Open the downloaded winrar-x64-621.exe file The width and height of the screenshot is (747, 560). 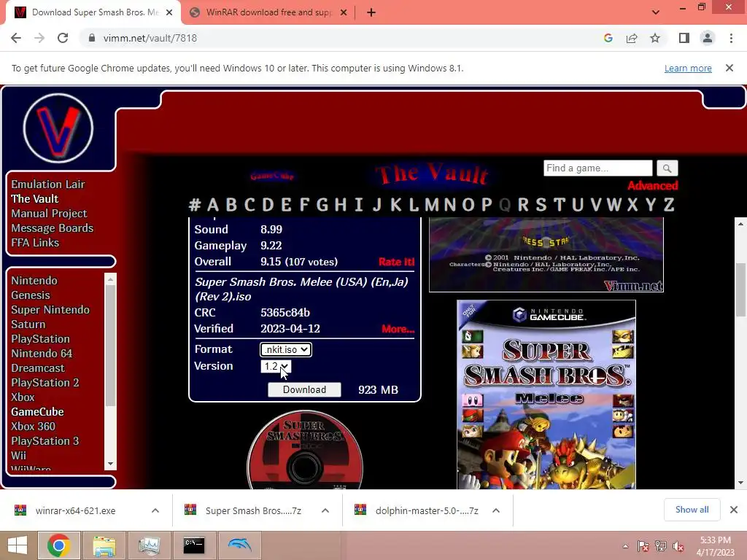(x=75, y=510)
